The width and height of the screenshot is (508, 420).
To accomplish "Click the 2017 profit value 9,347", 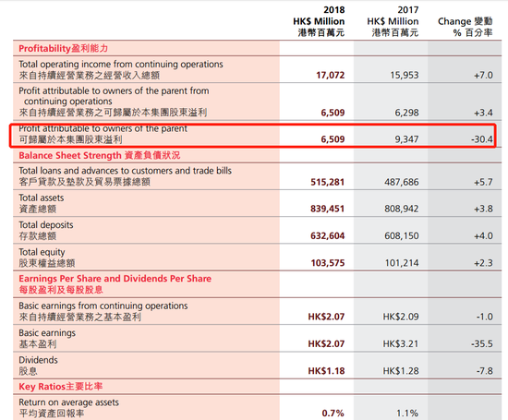I will (406, 139).
